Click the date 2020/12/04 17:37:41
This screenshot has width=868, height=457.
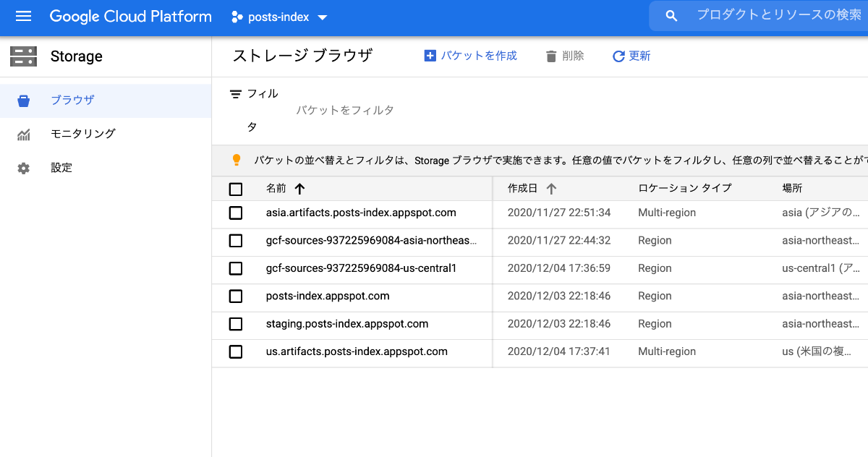[x=559, y=351]
